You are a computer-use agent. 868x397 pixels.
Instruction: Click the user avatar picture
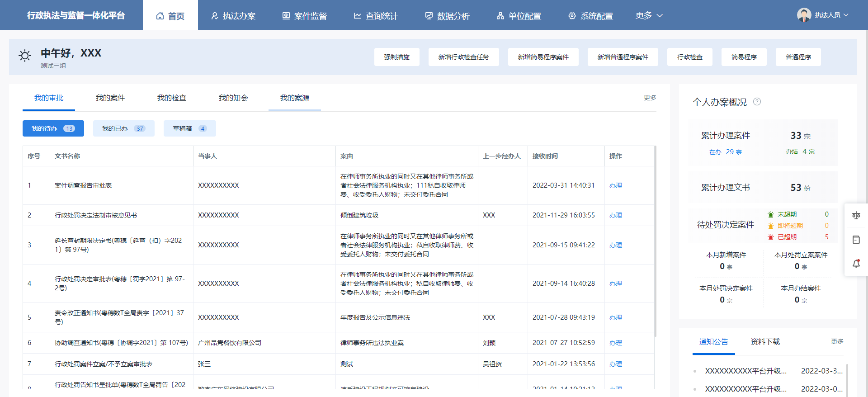pos(804,15)
